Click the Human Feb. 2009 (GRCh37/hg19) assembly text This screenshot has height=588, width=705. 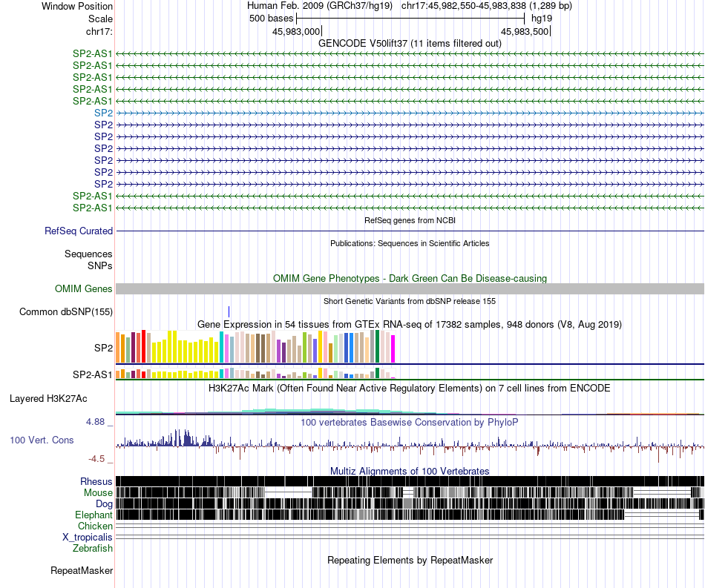click(320, 6)
